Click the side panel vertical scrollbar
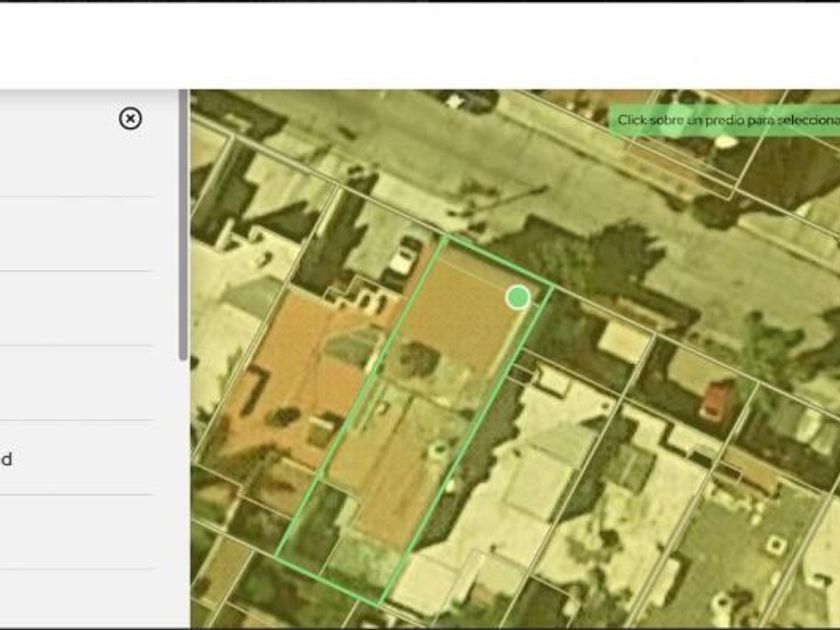840x630 pixels. pos(183,225)
